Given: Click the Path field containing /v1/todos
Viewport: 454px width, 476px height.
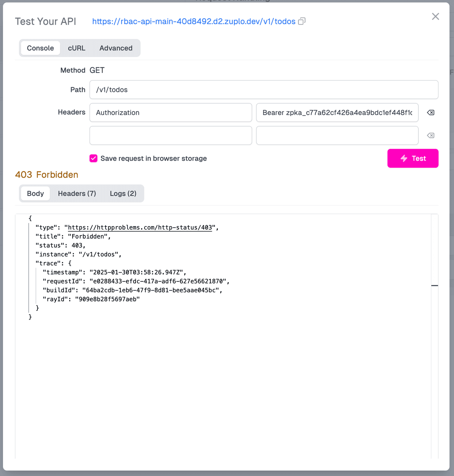Looking at the screenshot, I should coord(264,90).
